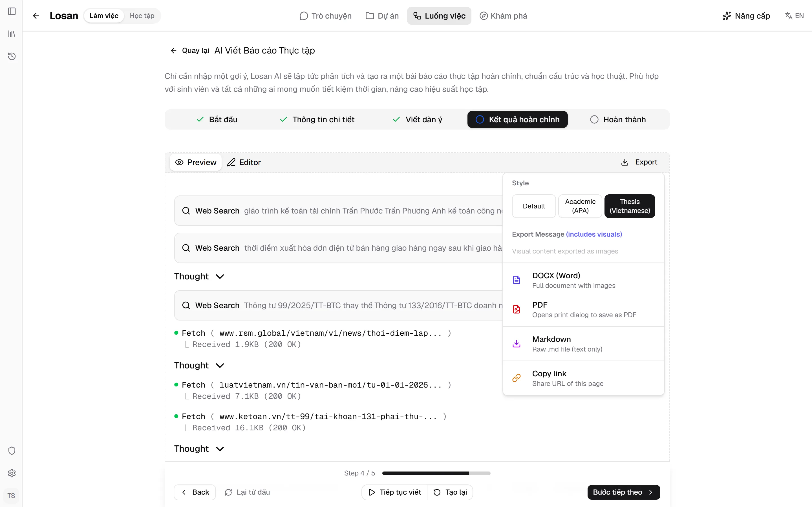This screenshot has width=812, height=507.
Task: Open the Khám phá menu item
Action: click(x=503, y=16)
